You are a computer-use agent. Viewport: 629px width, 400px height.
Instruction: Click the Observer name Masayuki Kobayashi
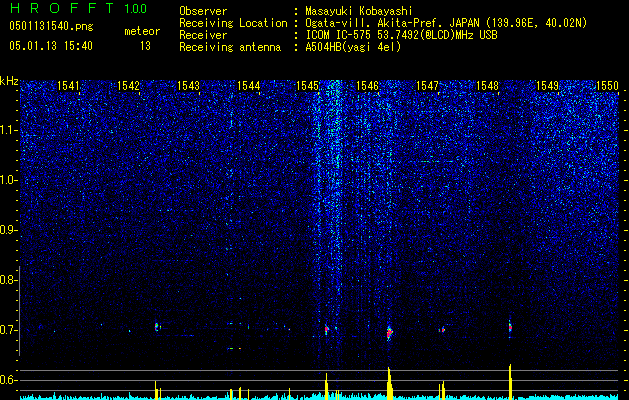click(x=359, y=11)
